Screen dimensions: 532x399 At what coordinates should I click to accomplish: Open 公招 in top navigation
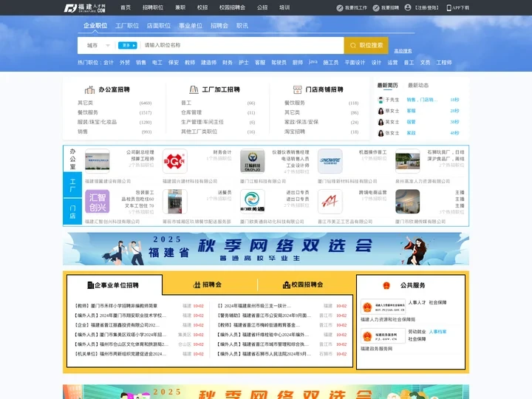pyautogui.click(x=262, y=7)
